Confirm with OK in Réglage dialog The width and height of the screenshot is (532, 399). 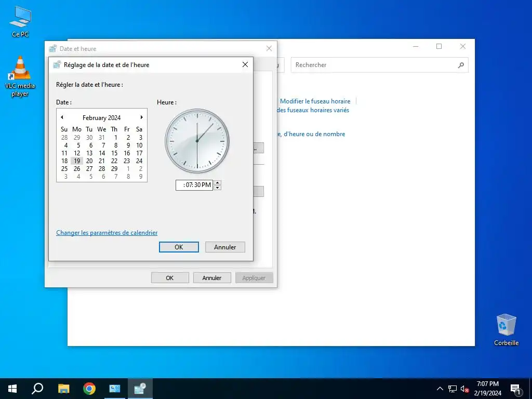click(179, 247)
